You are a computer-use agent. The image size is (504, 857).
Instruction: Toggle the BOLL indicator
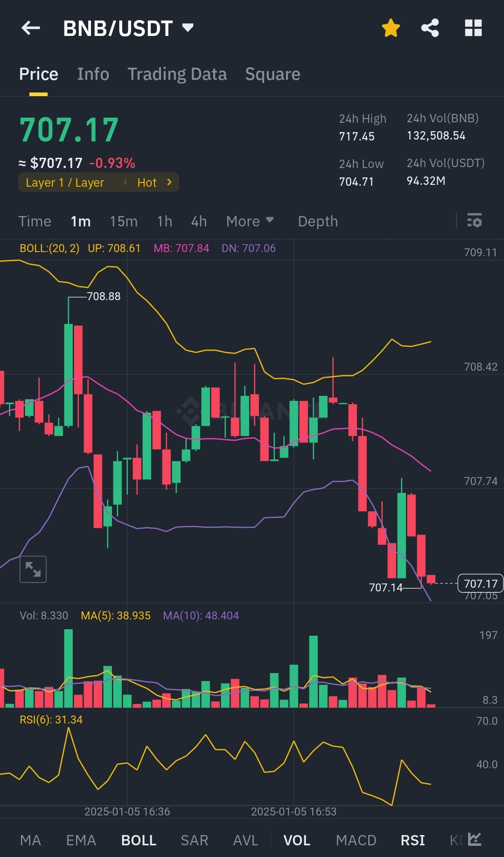[x=139, y=840]
